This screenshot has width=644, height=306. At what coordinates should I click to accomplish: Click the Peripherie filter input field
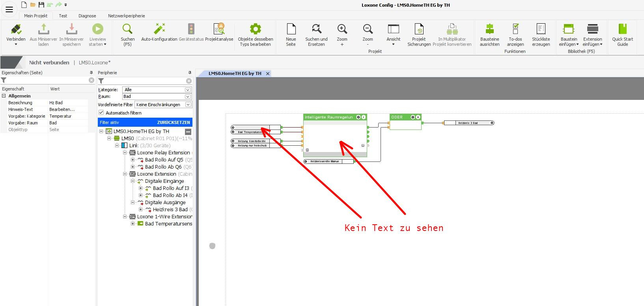click(x=145, y=81)
